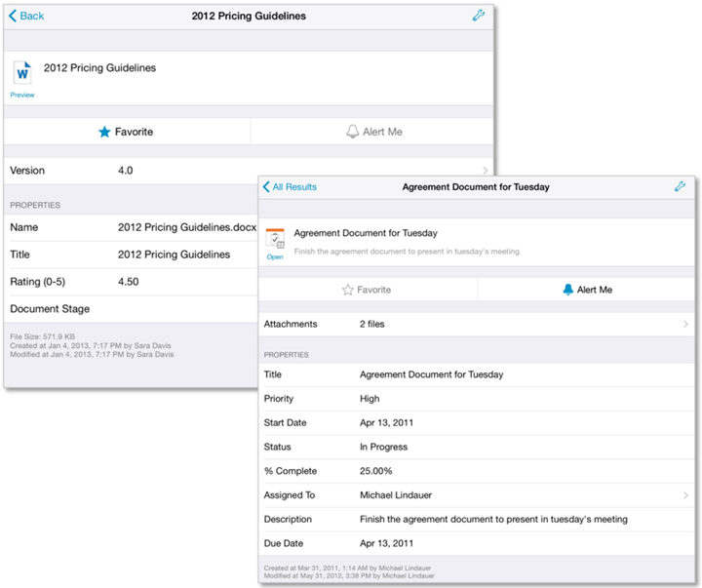Click the task checklist icon for Agreement Document
This screenshot has width=702, height=588.
[x=275, y=238]
